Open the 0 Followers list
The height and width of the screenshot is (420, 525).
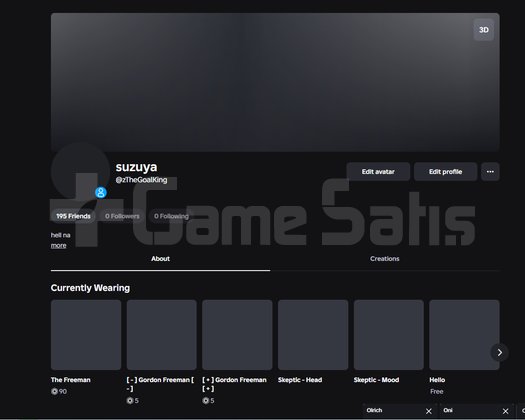pyautogui.click(x=122, y=216)
